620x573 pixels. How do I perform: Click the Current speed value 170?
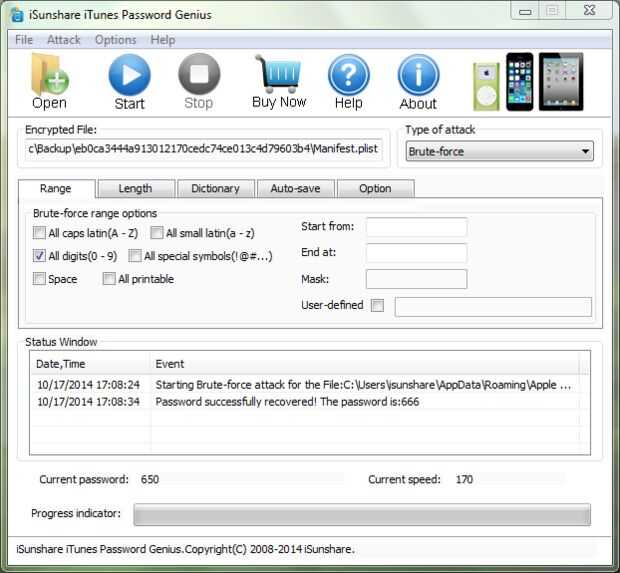[x=464, y=479]
